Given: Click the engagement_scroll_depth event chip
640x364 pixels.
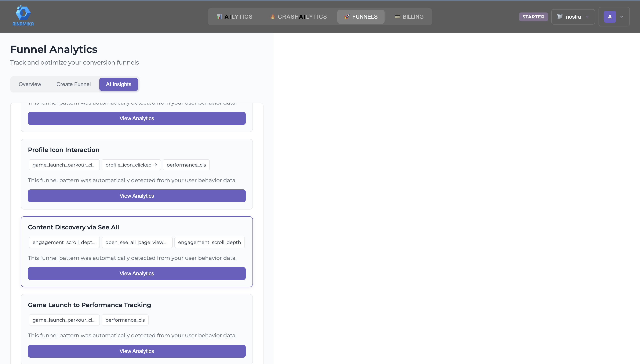Looking at the screenshot, I should click(x=210, y=242).
